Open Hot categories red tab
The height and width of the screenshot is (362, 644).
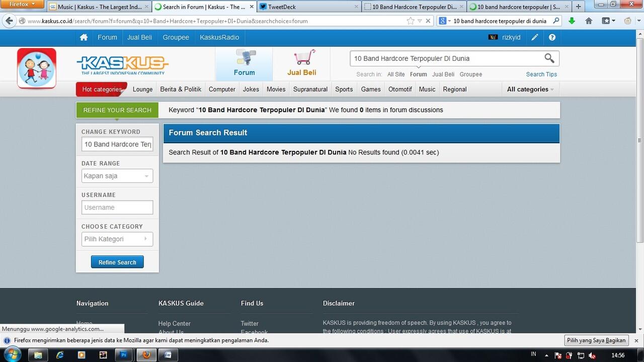click(102, 89)
